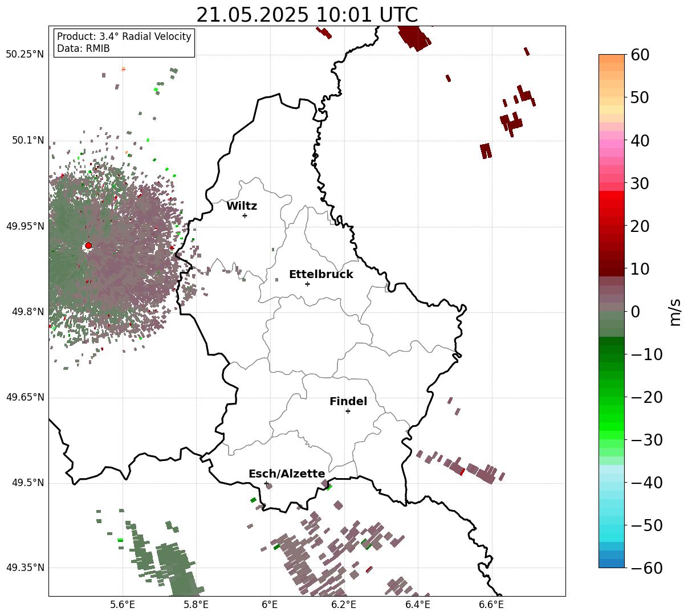Click the colorbar's −50 tick label
The height and width of the screenshot is (616, 688).
[x=646, y=525]
